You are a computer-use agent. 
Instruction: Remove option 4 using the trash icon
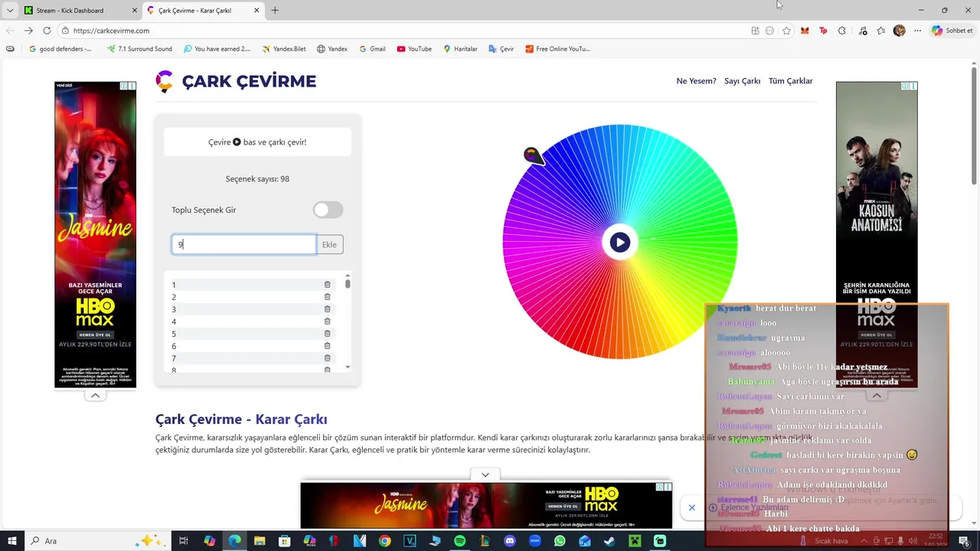tap(327, 321)
